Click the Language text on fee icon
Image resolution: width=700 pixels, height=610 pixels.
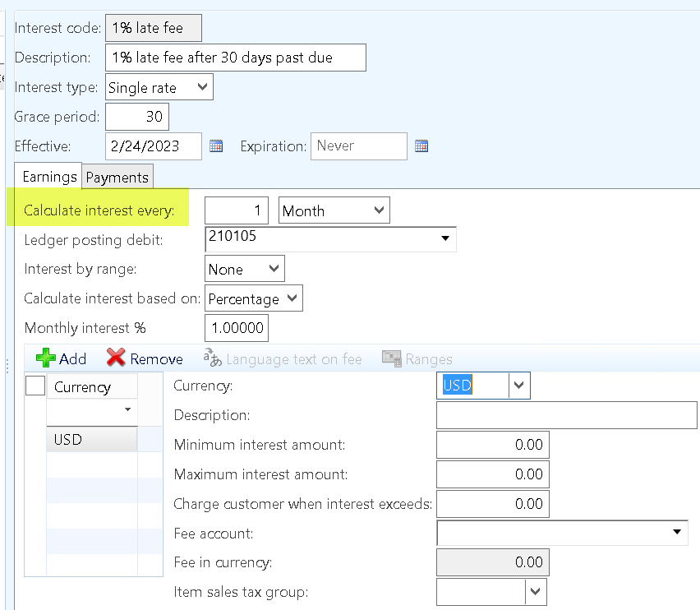pos(213,358)
